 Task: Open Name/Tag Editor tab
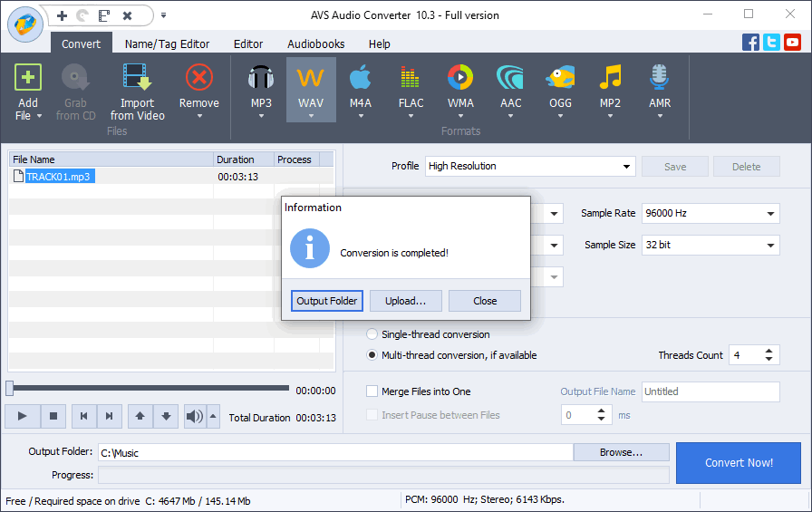[x=168, y=44]
